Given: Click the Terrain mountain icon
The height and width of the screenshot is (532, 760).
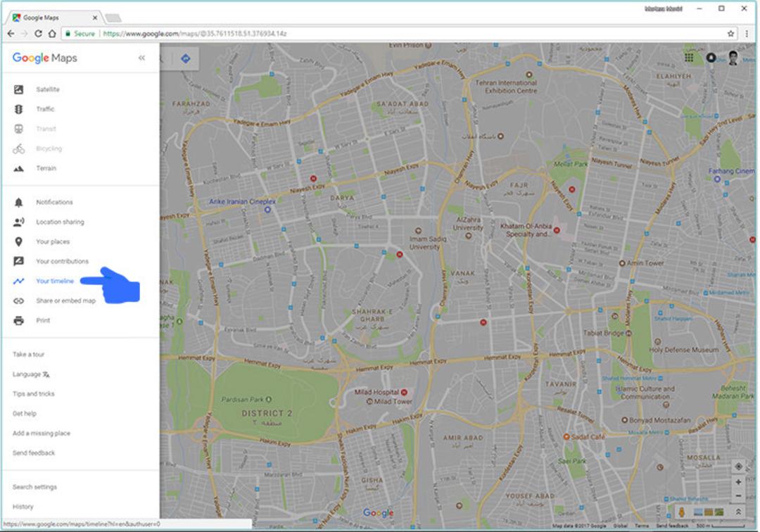Looking at the screenshot, I should coord(18,169).
